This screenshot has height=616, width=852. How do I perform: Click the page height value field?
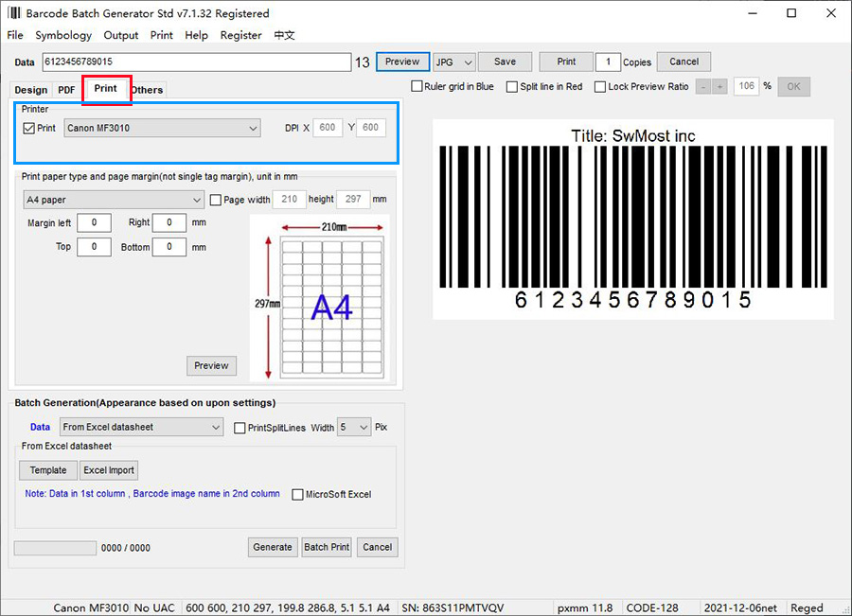(353, 200)
